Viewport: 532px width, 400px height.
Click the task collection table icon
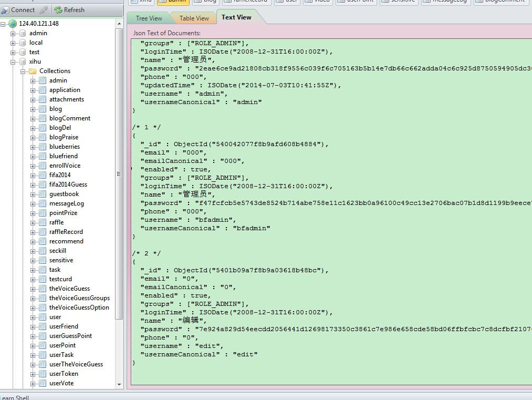(x=43, y=270)
